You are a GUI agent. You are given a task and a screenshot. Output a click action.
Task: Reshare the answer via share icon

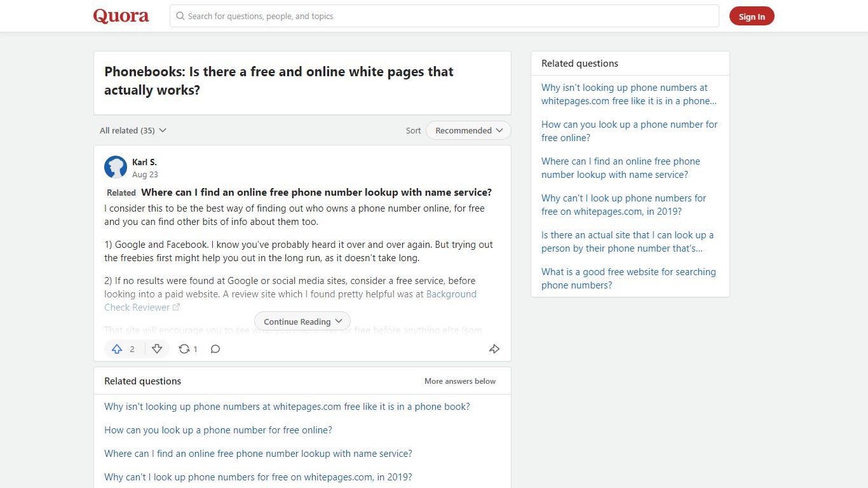[x=184, y=349]
